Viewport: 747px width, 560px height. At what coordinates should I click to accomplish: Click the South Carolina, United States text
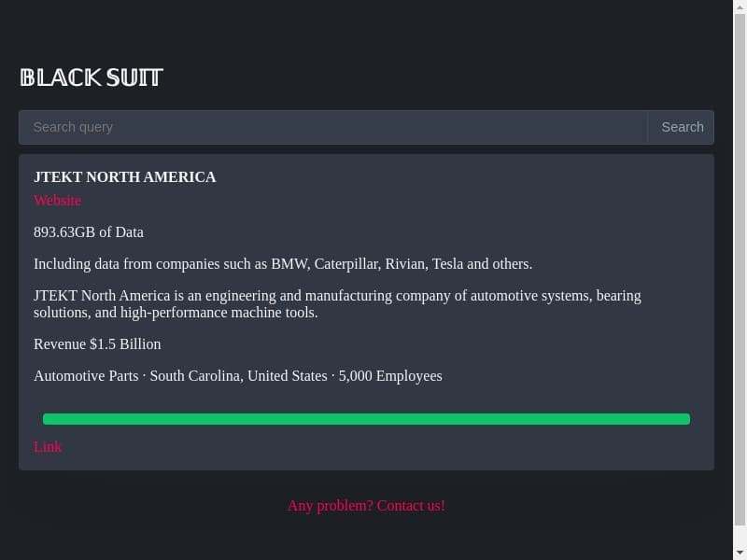click(239, 376)
